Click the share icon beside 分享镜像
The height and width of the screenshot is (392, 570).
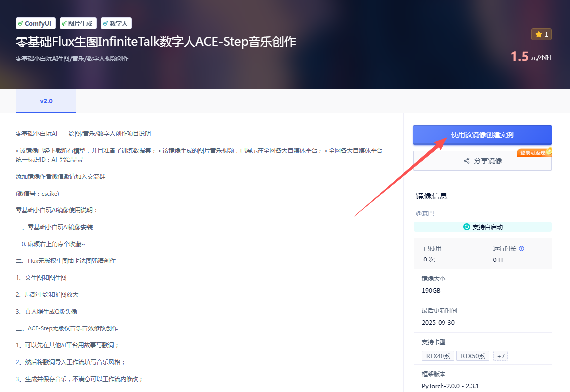click(467, 161)
